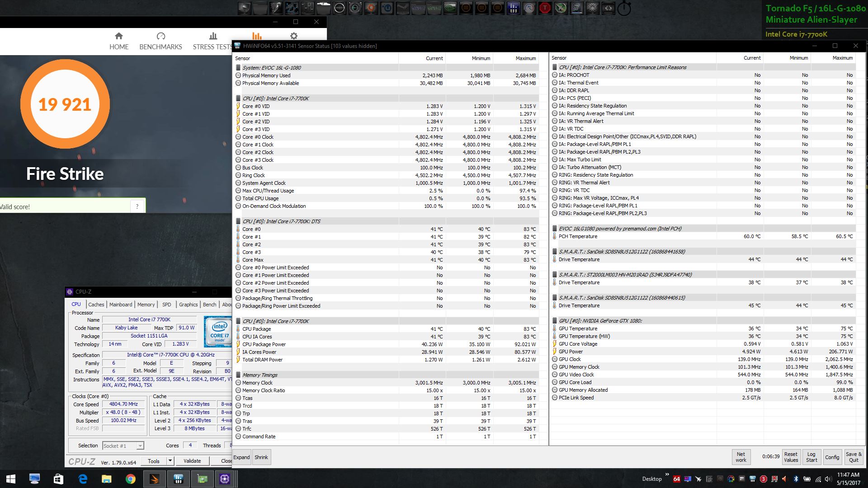Click Save & Quit in HWiNFO
Viewport: 868px width, 488px height.
pos(854,457)
